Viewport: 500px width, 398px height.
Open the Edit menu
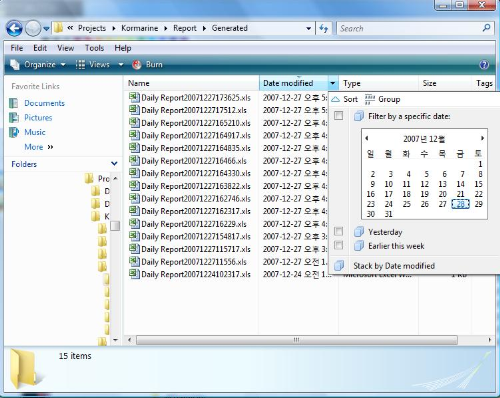coord(40,48)
